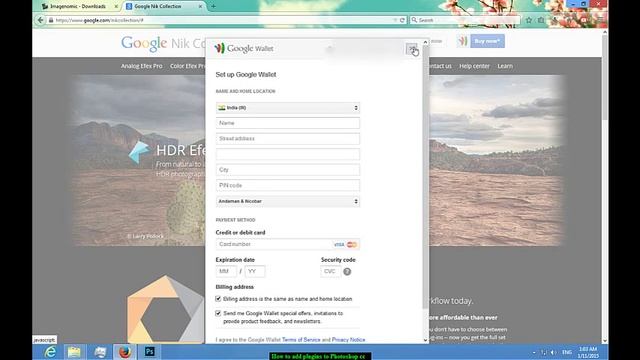Click the Google Wallet icon beside Buy now
This screenshot has height=360, width=640.
(x=462, y=41)
